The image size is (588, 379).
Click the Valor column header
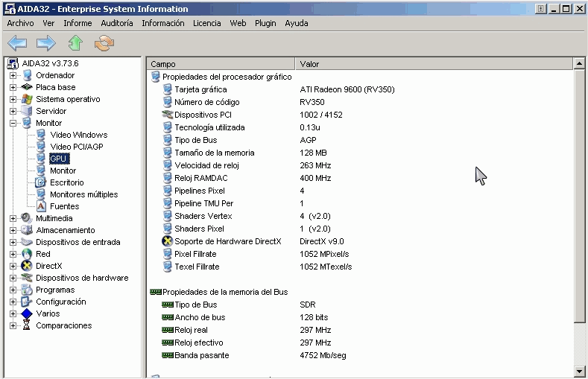tap(434, 64)
